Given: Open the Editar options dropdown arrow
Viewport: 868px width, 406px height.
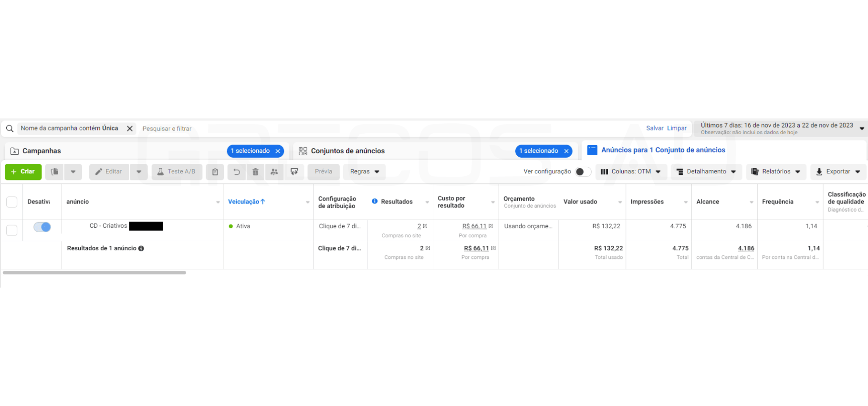Looking at the screenshot, I should [x=139, y=171].
